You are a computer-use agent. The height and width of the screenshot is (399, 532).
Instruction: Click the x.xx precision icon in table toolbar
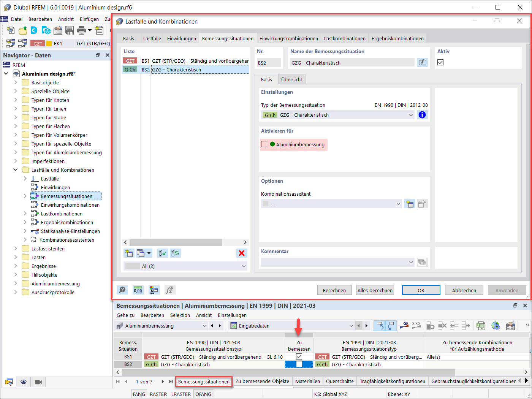(416, 325)
